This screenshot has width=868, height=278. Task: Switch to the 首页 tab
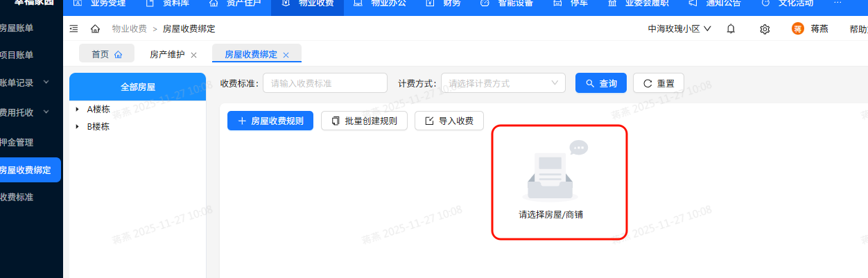[107, 54]
